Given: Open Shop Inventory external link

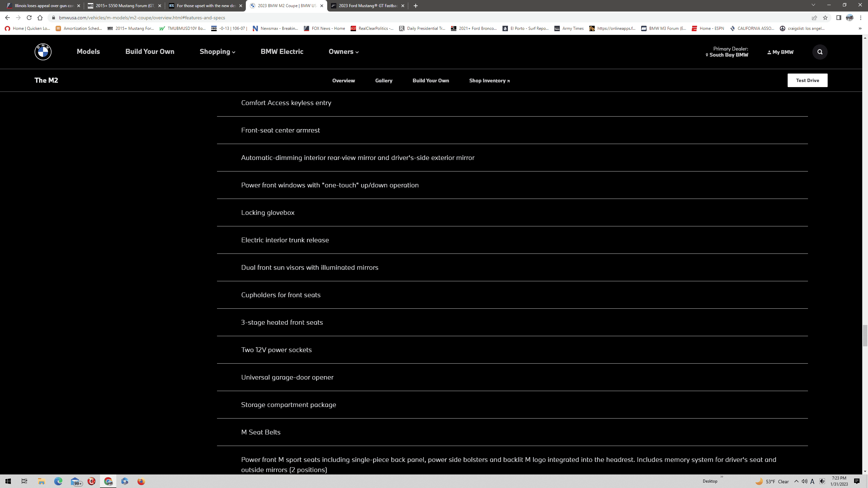Looking at the screenshot, I should click(489, 81).
